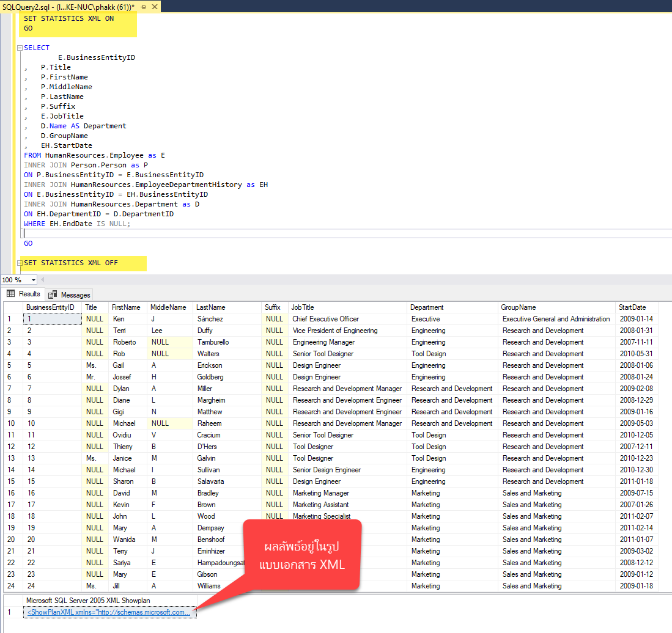672x633 pixels.
Task: Collapse the SET STATISTICS XML OFF region
Action: click(x=19, y=262)
